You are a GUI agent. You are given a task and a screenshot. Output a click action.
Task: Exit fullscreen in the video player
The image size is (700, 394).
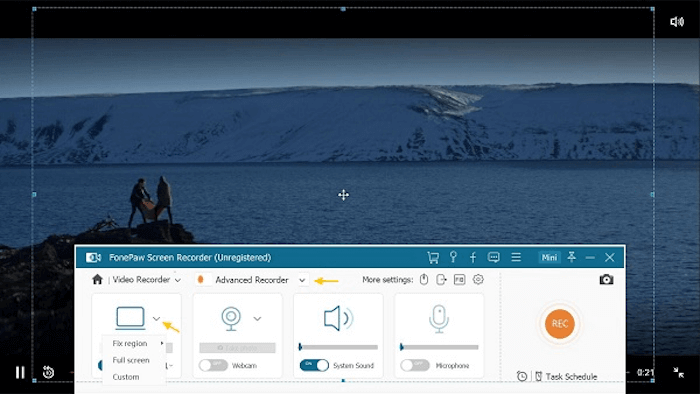point(679,373)
